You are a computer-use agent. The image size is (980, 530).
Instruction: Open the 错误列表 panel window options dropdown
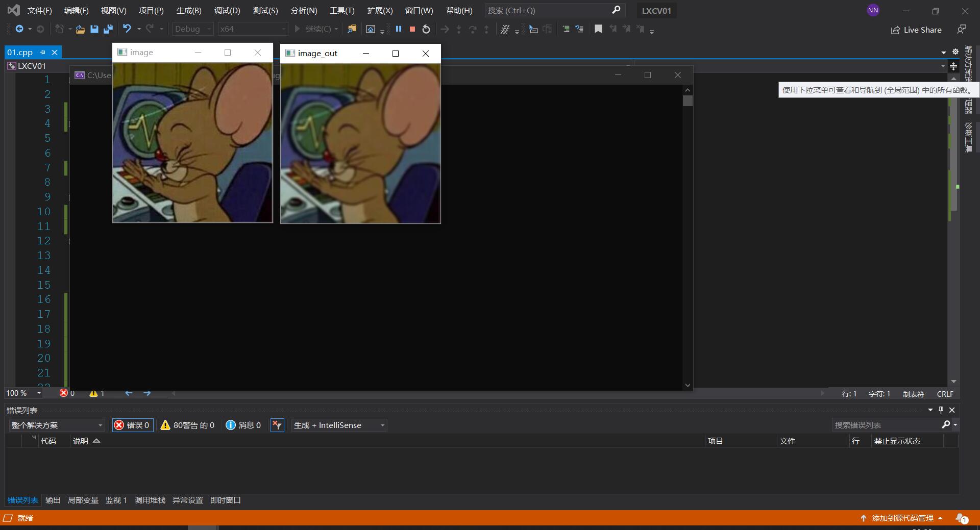click(x=930, y=410)
